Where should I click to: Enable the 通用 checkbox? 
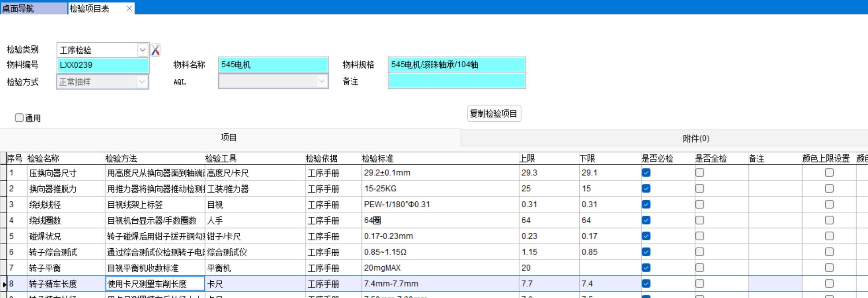tap(19, 118)
